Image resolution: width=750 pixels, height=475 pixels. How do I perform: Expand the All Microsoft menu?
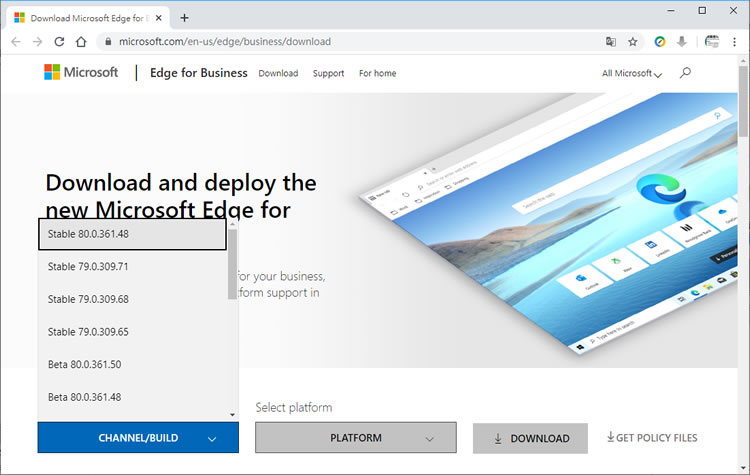632,73
